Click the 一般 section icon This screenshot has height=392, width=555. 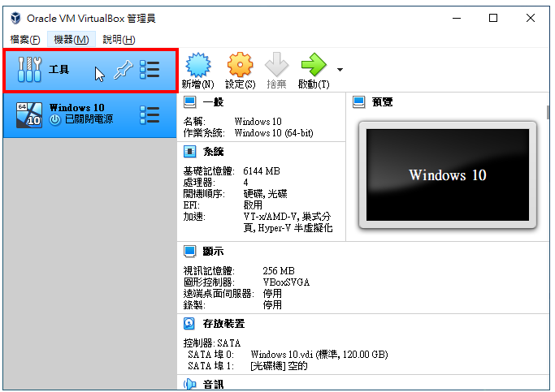point(190,102)
